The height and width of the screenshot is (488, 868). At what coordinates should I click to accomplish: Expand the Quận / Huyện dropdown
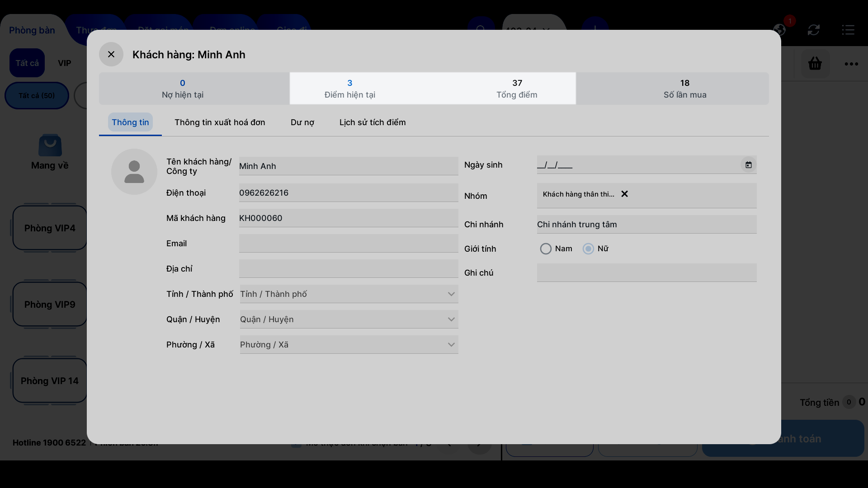click(349, 319)
